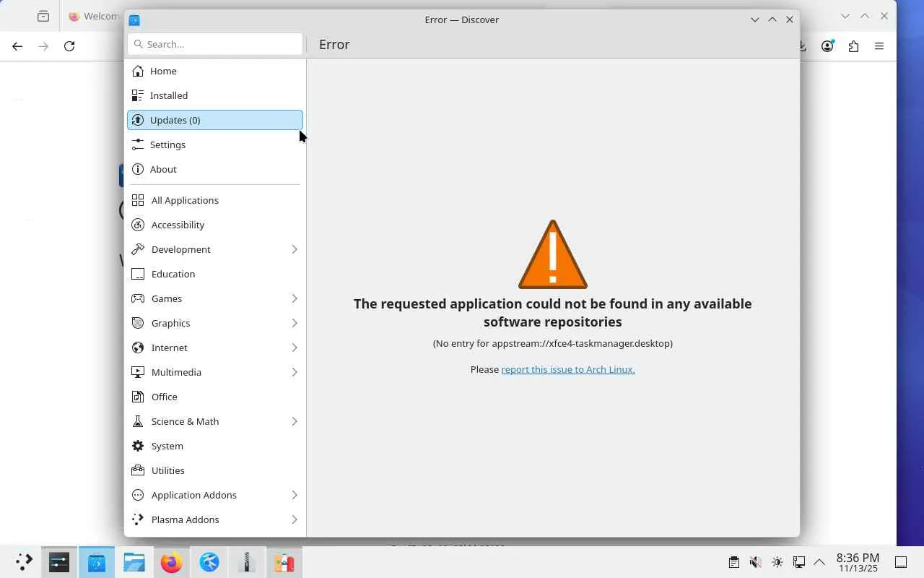924x578 pixels.
Task: Click the Internet globe icon
Action: (x=138, y=348)
